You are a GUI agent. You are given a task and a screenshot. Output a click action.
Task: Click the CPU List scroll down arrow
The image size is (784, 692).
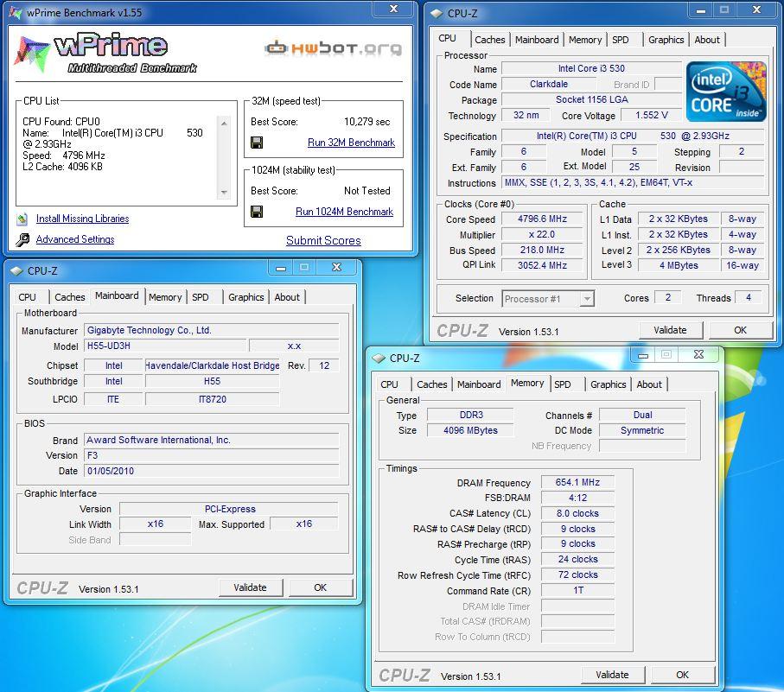point(224,192)
